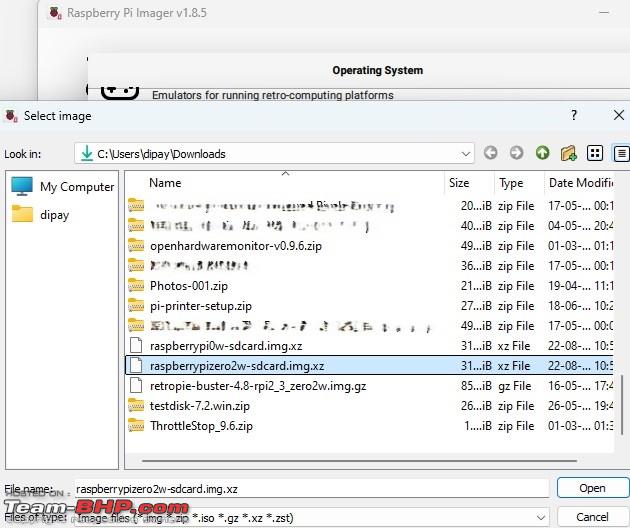Select the dipay folder in sidebar
630x528 pixels.
(40, 215)
